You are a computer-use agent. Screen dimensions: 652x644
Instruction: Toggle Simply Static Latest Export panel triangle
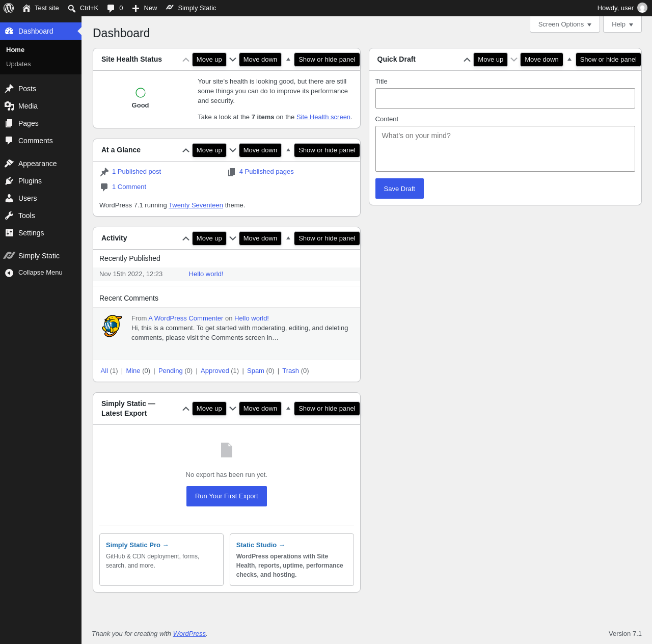tap(288, 409)
